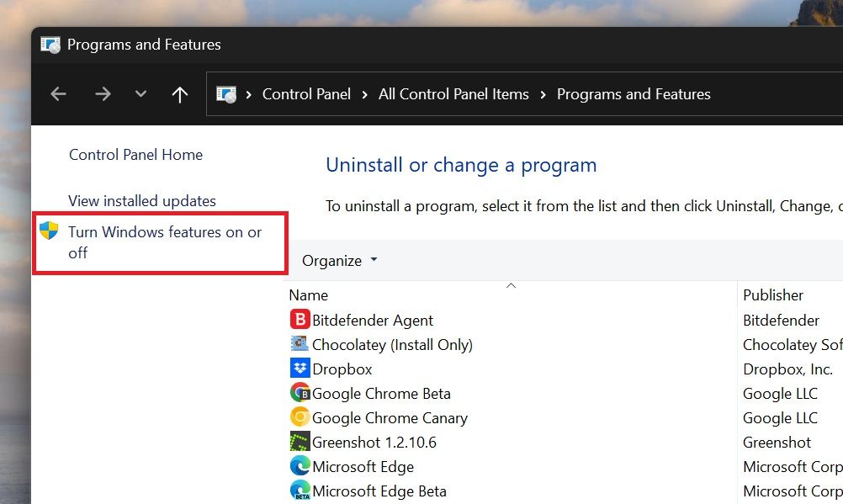This screenshot has height=504, width=843.
Task: Select the Google Chrome Beta icon
Action: 300,393
